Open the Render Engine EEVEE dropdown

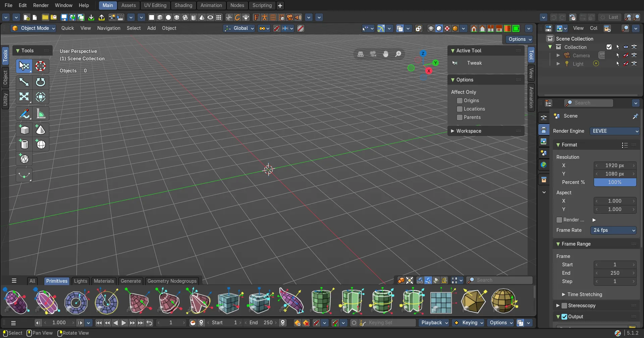tap(614, 131)
